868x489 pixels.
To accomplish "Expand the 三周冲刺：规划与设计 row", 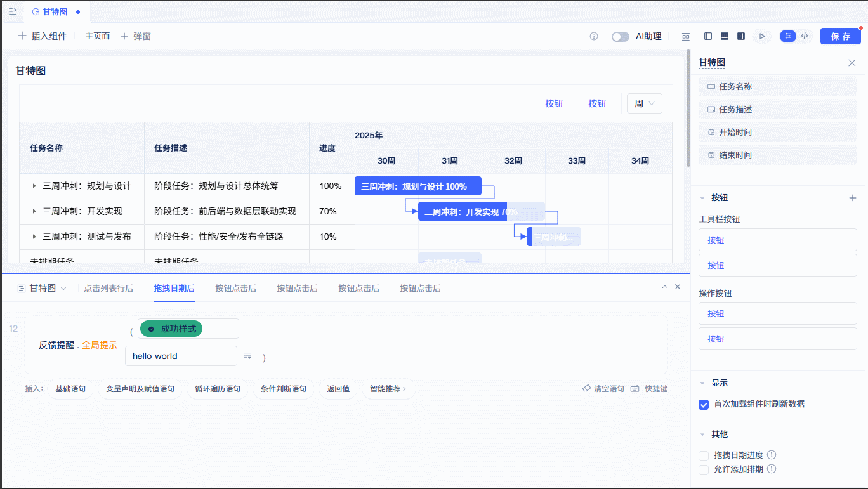I will (34, 186).
